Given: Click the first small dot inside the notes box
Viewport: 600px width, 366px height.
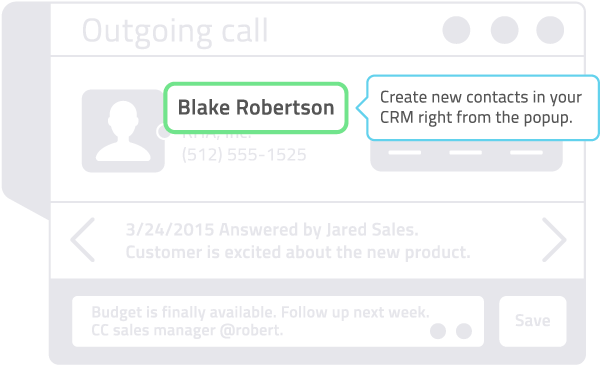Looking at the screenshot, I should (438, 331).
